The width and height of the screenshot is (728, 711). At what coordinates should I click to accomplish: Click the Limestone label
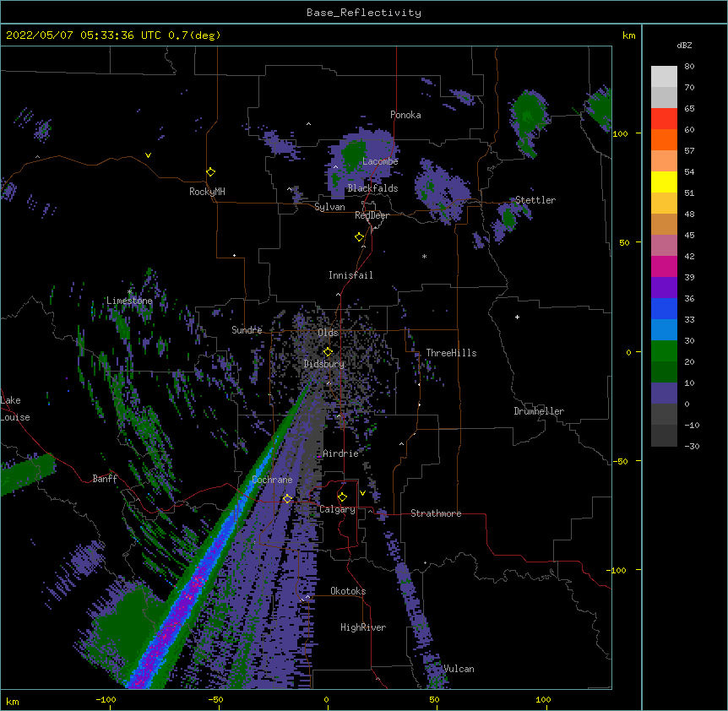pos(129,301)
